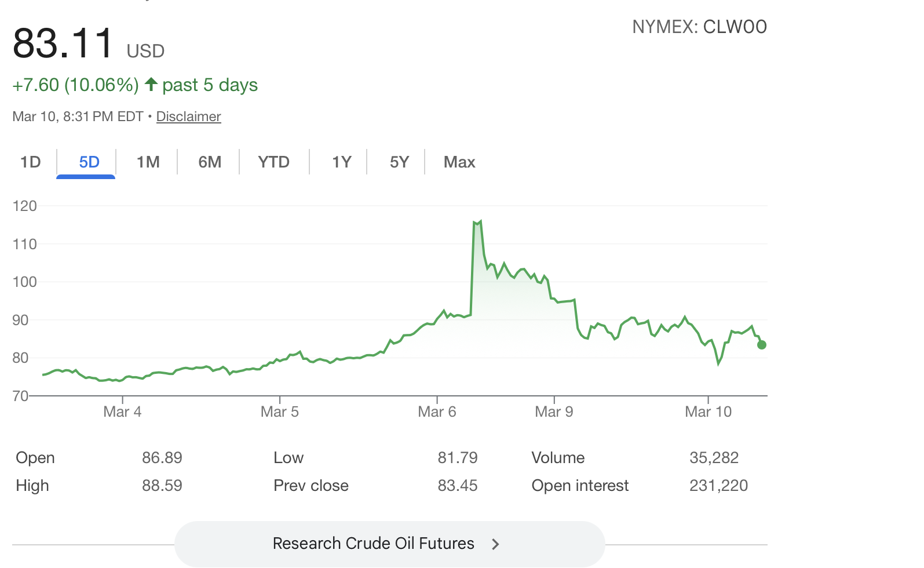
Task: Click chevron arrow beside Research Crude Oil Futures
Action: click(x=495, y=544)
